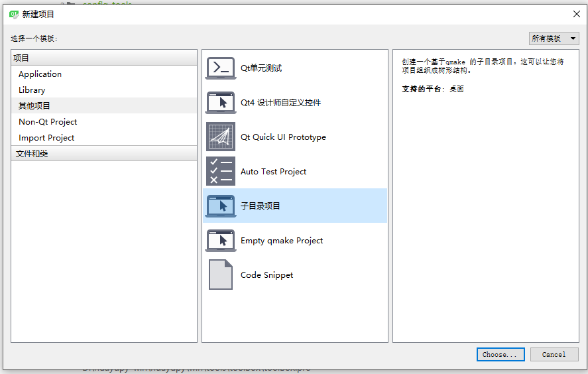Click the 选择一个模板 label
This screenshot has height=374, width=588.
[x=34, y=38]
